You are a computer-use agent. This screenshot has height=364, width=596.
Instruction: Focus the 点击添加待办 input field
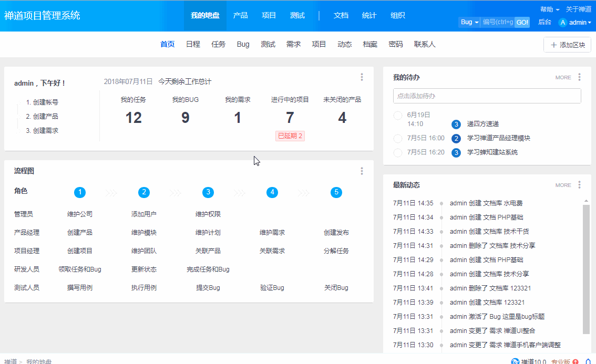(x=487, y=96)
